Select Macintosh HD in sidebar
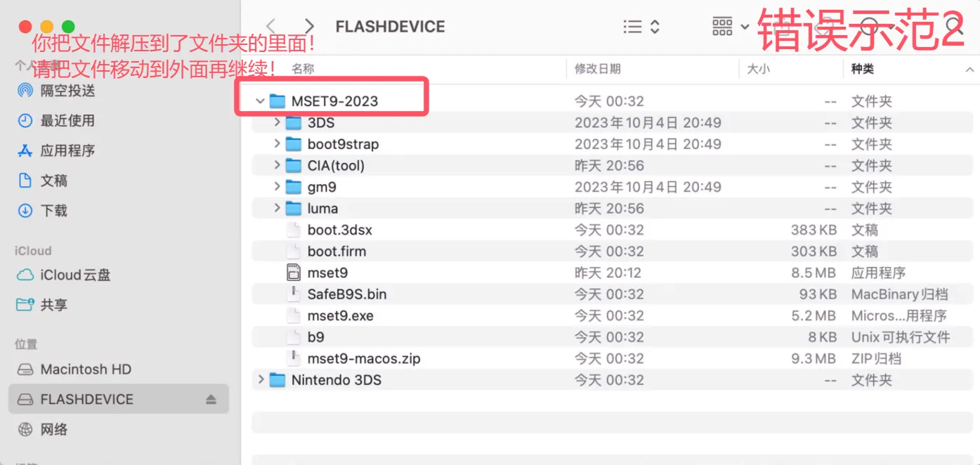Viewport: 980px width, 465px height. (86, 369)
